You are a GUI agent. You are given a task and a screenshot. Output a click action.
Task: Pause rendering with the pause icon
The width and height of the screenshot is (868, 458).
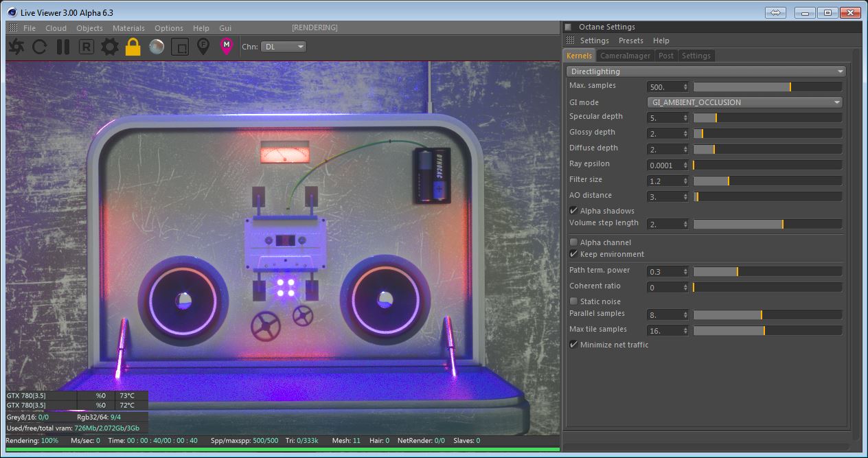(63, 47)
